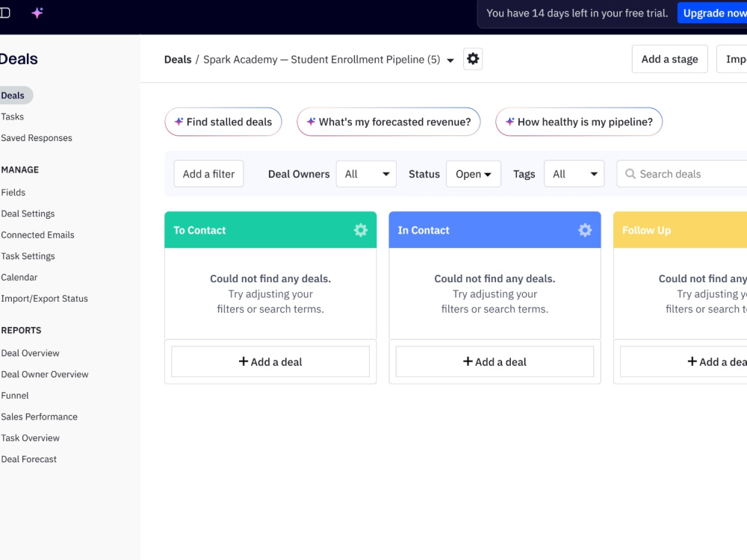The width and height of the screenshot is (747, 560).
Task: Click the AI sparkle icon in top bar
Action: 37,13
